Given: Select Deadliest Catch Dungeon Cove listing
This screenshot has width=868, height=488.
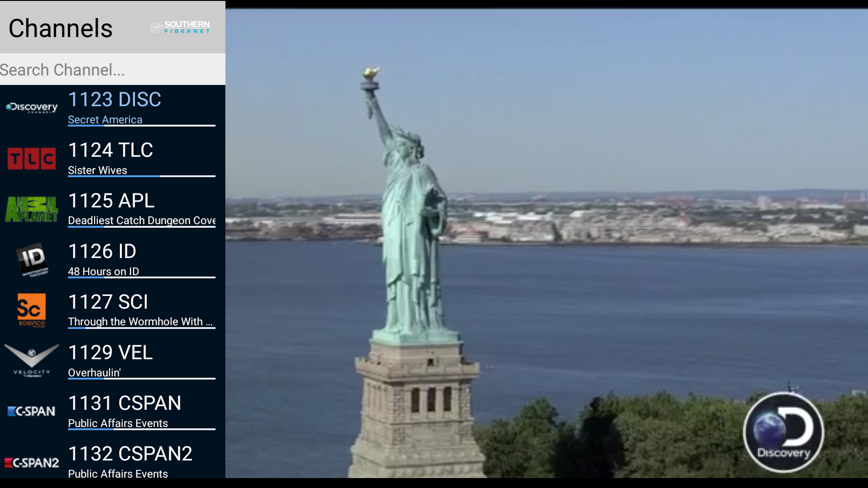Looking at the screenshot, I should [x=142, y=221].
